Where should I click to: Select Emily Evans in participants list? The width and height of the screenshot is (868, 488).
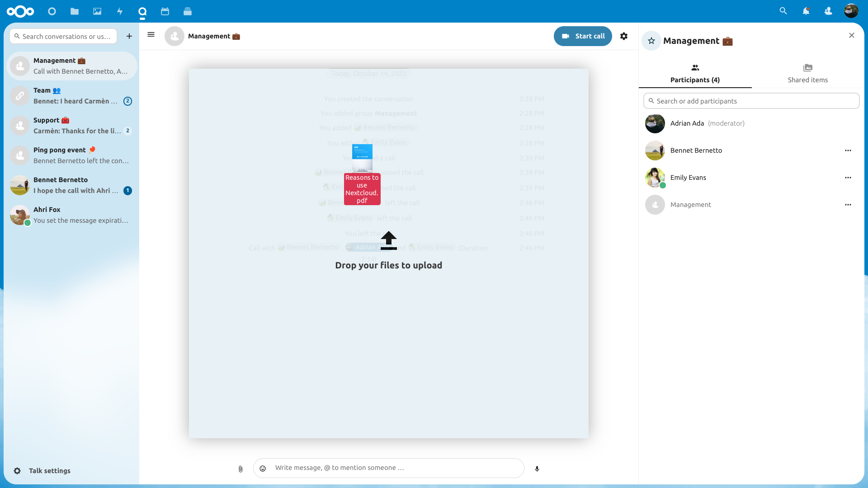point(751,178)
